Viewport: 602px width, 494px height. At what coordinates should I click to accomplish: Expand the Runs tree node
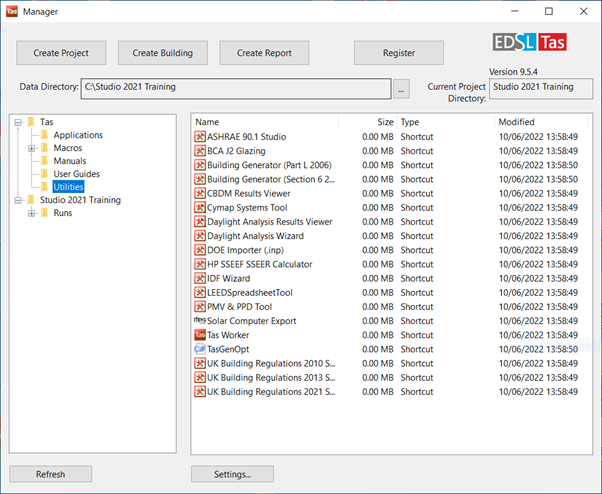(x=31, y=213)
